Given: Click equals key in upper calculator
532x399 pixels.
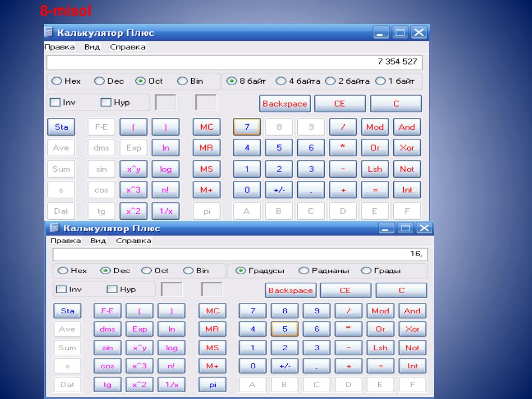Looking at the screenshot, I should [375, 190].
